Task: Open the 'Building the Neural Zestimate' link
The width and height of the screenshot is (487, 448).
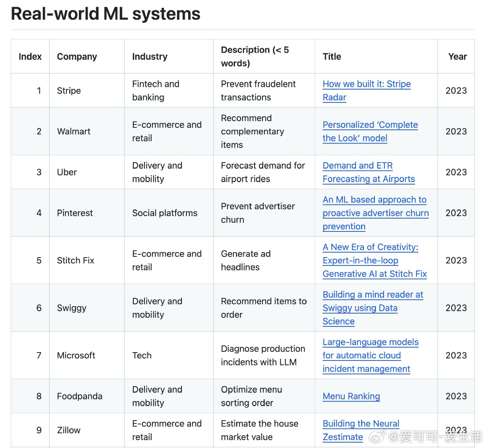Action: (361, 430)
